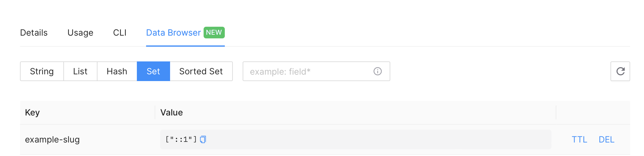Click the green NEW badge
Image resolution: width=644 pixels, height=156 pixels.
point(214,33)
